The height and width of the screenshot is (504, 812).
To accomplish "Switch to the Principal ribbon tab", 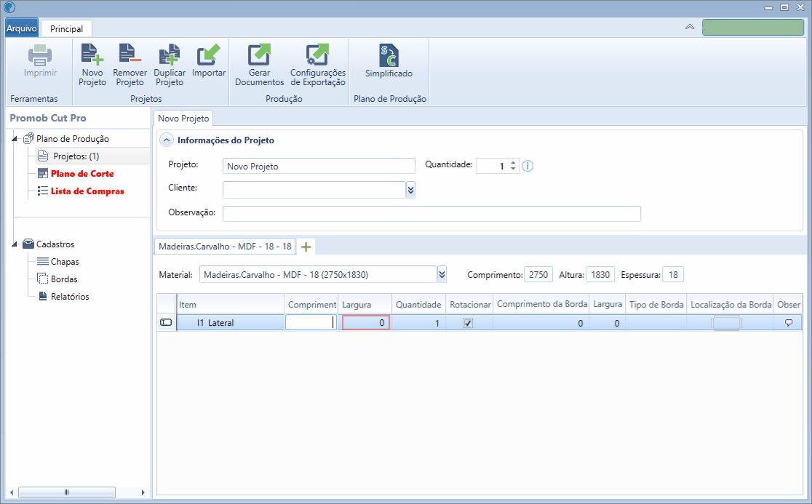I will pos(66,28).
